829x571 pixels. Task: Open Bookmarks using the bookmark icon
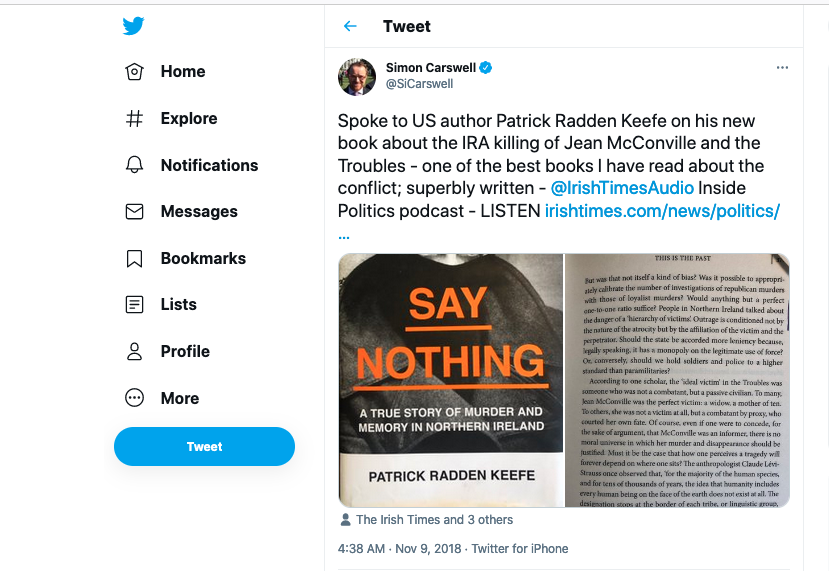pyautogui.click(x=134, y=259)
